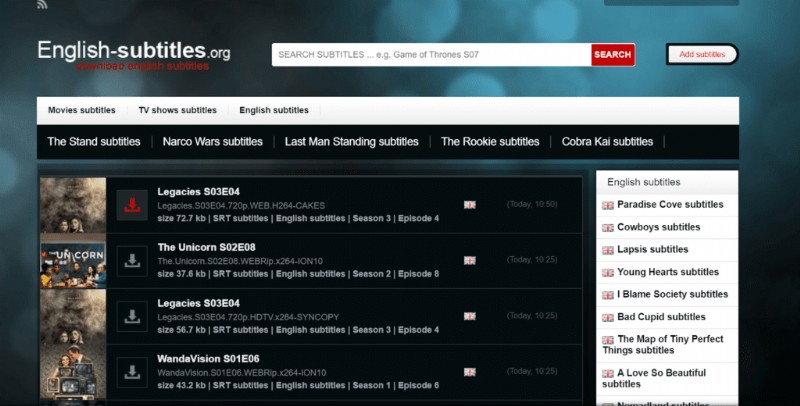Click flag icon beside I Blame Society subtitles

click(608, 295)
